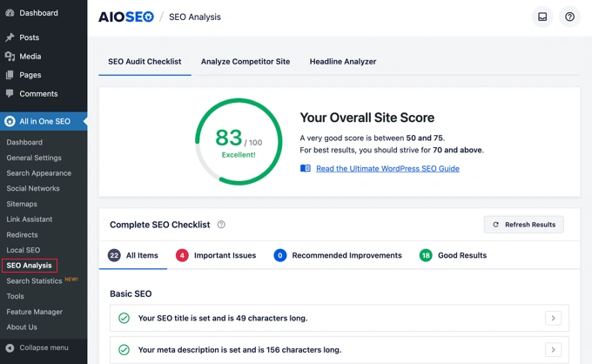
Task: Open Redirects in sidebar
Action: (x=23, y=234)
